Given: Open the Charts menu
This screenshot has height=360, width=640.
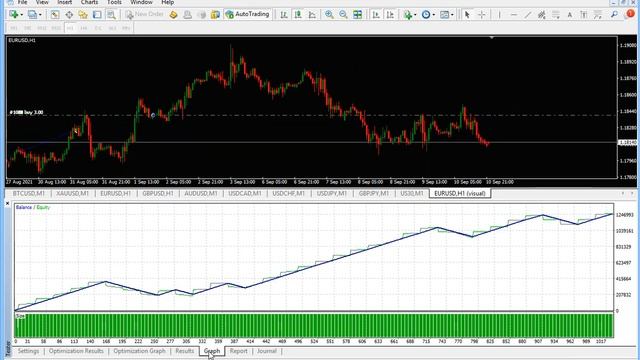Looking at the screenshot, I should pyautogui.click(x=89, y=2).
